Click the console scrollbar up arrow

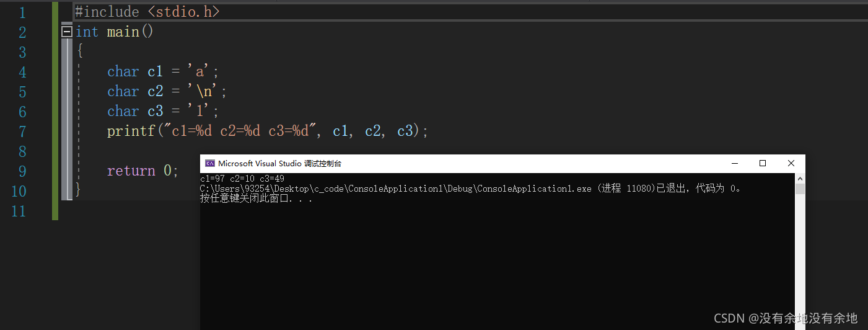point(800,178)
